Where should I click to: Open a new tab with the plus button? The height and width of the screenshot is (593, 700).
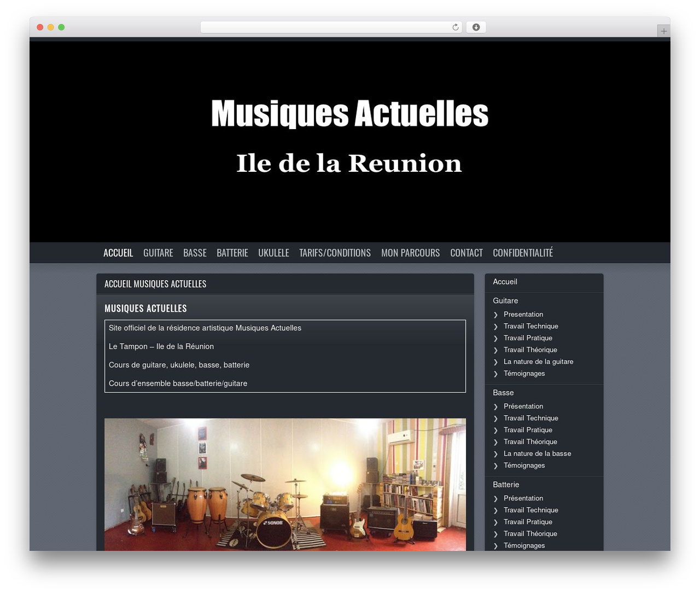tap(663, 31)
